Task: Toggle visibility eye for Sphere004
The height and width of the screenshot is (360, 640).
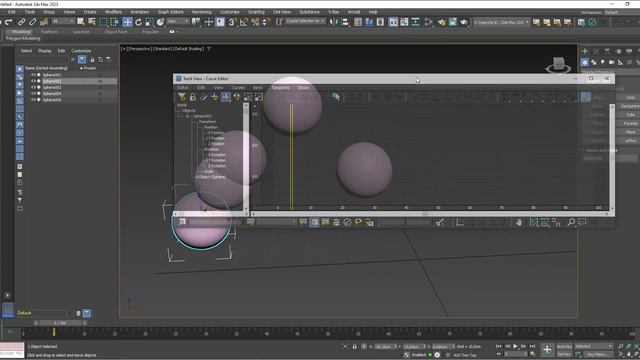Action: pyautogui.click(x=33, y=93)
